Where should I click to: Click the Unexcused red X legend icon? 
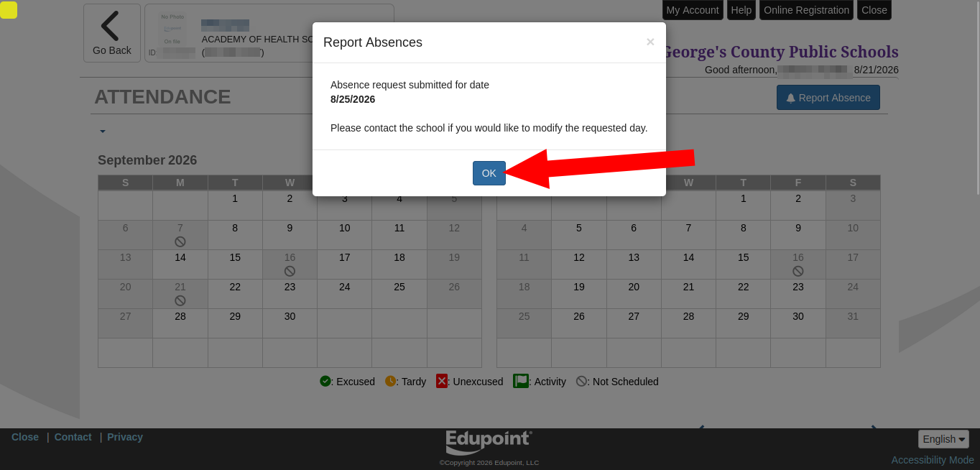click(x=442, y=381)
